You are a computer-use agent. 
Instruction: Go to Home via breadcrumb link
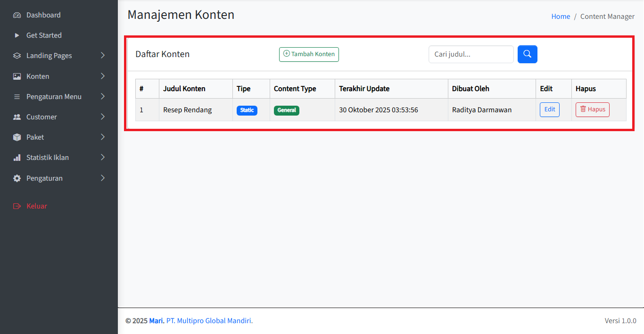(561, 17)
